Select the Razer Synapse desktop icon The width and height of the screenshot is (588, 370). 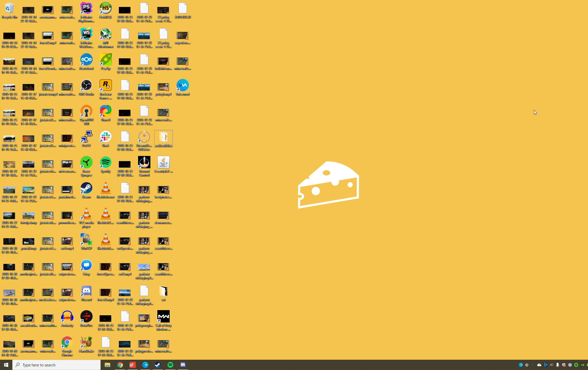coord(86,163)
